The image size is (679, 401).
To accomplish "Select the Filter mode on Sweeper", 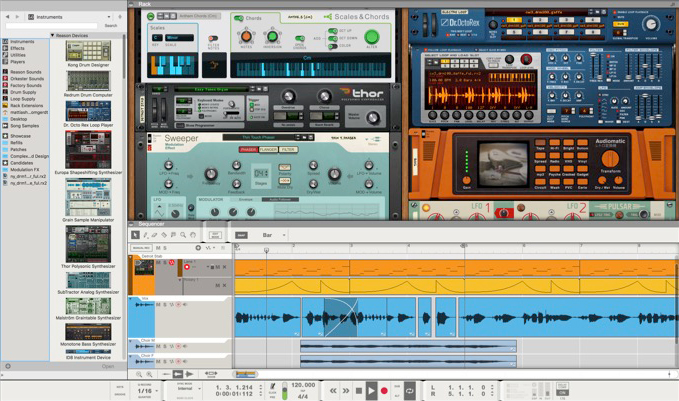I will (288, 149).
